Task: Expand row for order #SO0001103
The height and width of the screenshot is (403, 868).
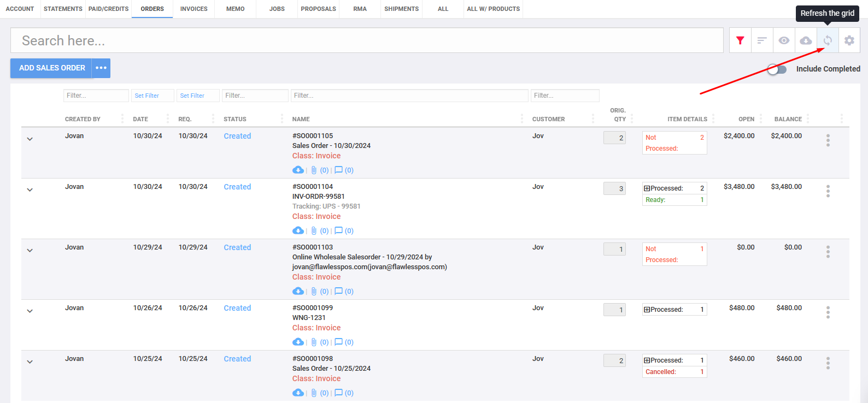Action: coord(30,251)
